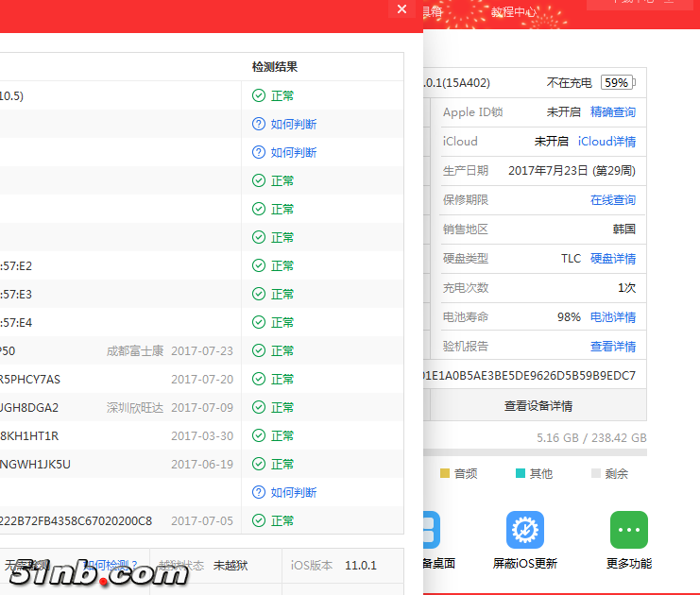Click 在线查询 for 保修期限
700x595 pixels.
[612, 200]
